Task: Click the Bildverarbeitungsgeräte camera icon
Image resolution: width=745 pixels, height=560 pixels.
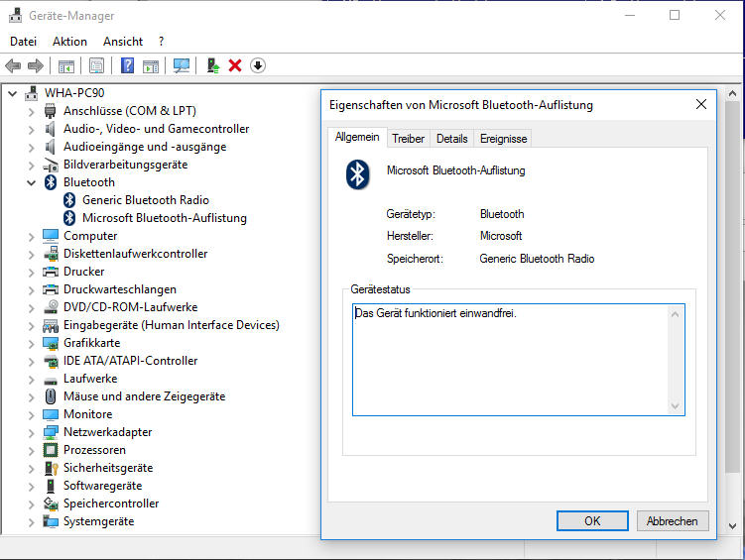Action: [51, 166]
